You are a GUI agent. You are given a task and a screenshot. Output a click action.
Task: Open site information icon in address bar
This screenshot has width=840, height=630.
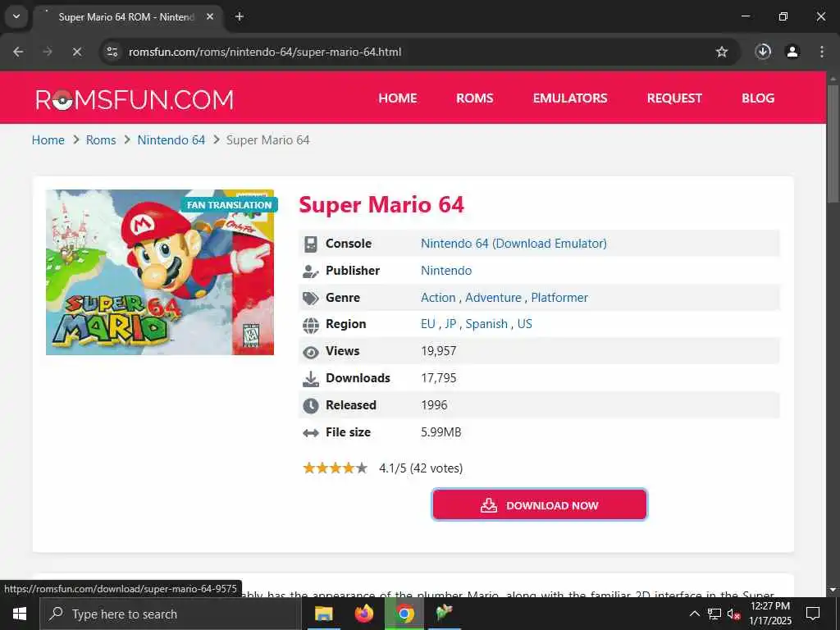112,52
